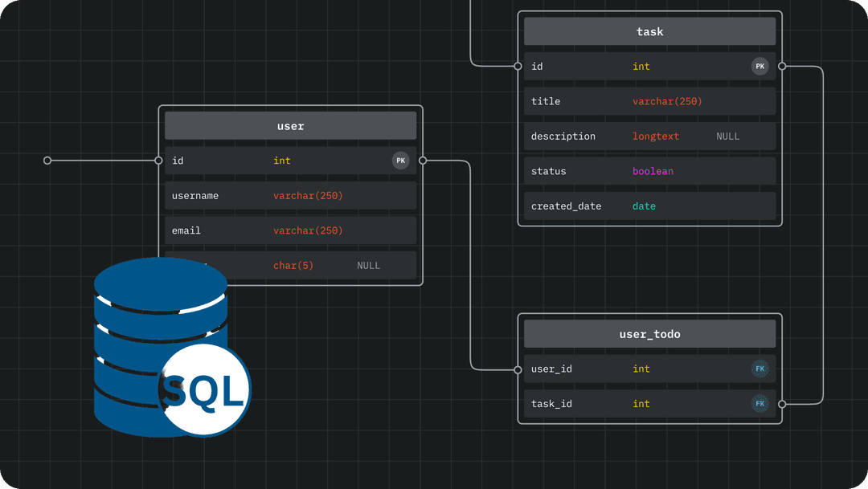
Task: Click varchar(250) type on username row
Action: [308, 196]
